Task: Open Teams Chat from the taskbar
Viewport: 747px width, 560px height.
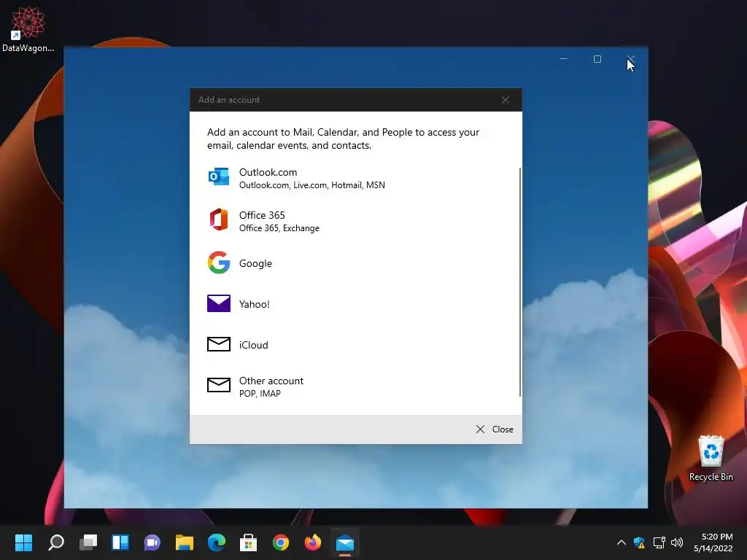Action: tap(152, 542)
